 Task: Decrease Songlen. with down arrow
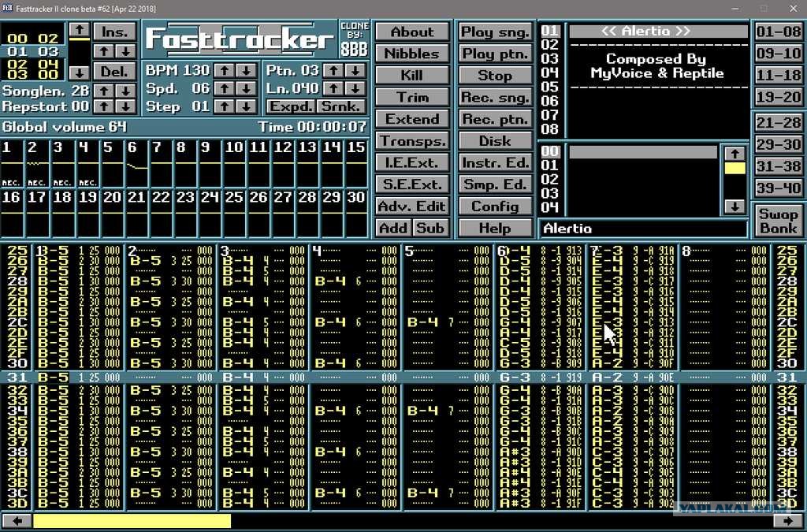click(x=125, y=91)
